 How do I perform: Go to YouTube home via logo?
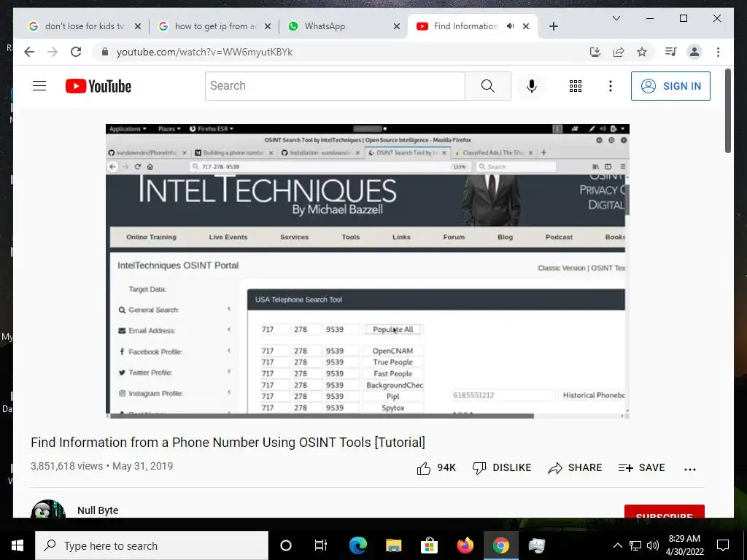pos(98,86)
